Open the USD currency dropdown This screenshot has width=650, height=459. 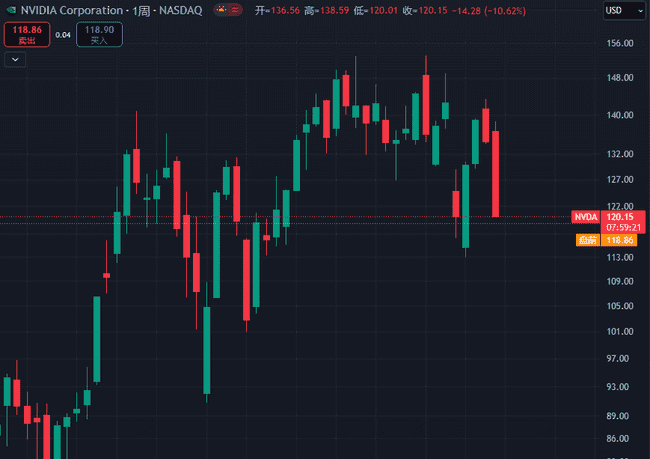pos(624,10)
